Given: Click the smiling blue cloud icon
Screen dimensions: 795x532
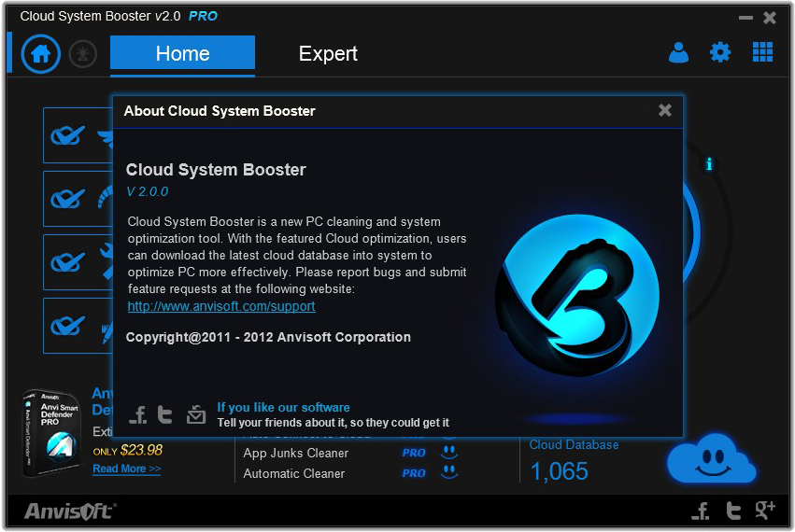Looking at the screenshot, I should pos(712,458).
